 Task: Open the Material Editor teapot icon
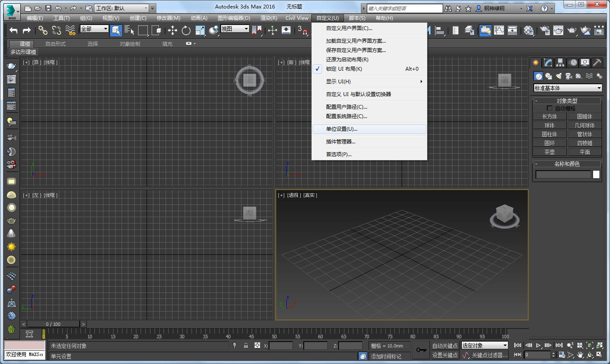coord(529,30)
